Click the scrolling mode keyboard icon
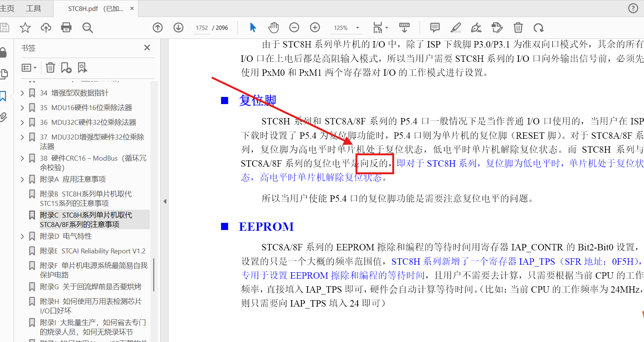The image size is (644, 342). [404, 28]
